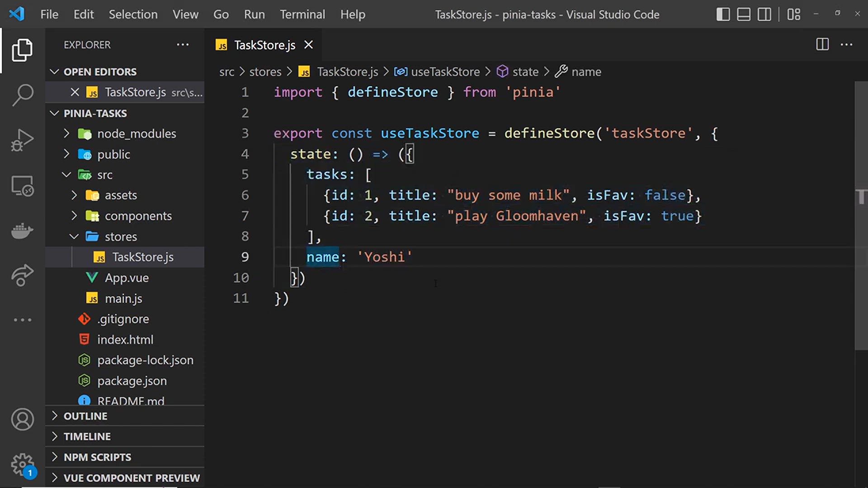
Task: Show additional views ellipsis in activity bar
Action: pyautogui.click(x=22, y=320)
